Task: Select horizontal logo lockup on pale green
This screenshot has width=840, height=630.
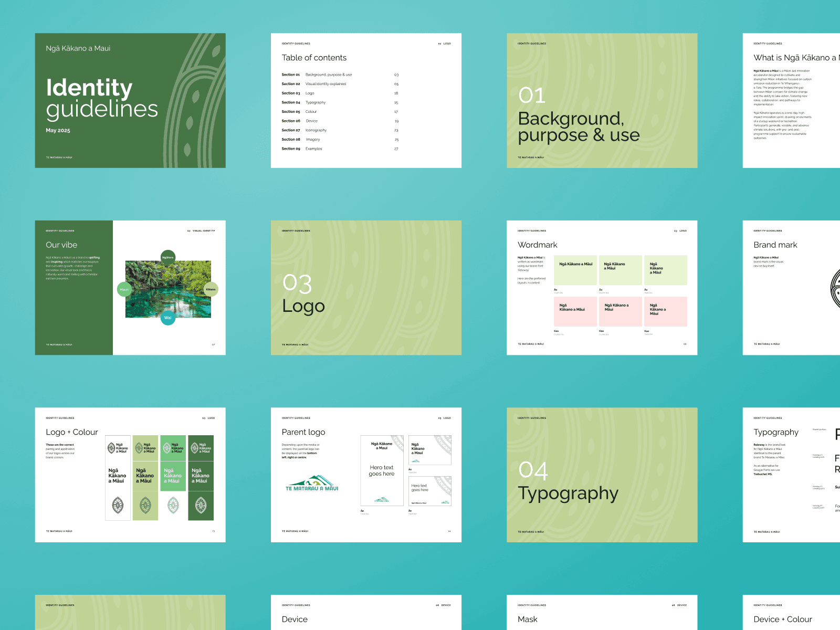Action: point(145,448)
